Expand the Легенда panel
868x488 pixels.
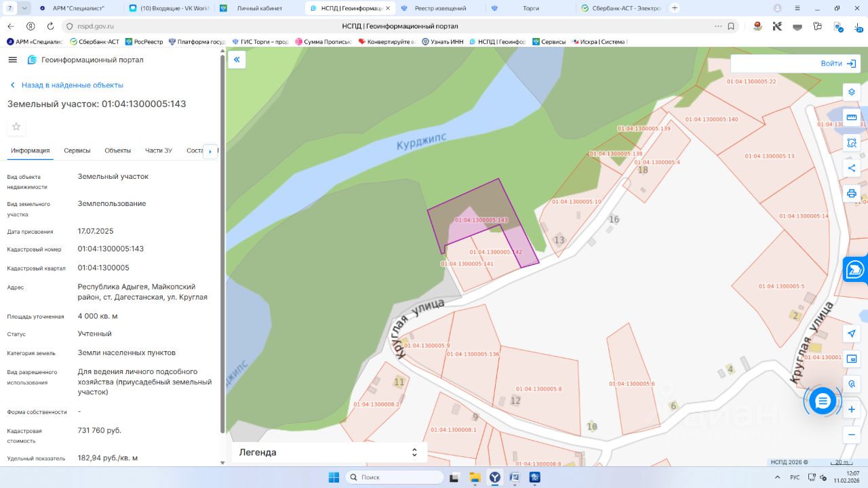(x=330, y=452)
